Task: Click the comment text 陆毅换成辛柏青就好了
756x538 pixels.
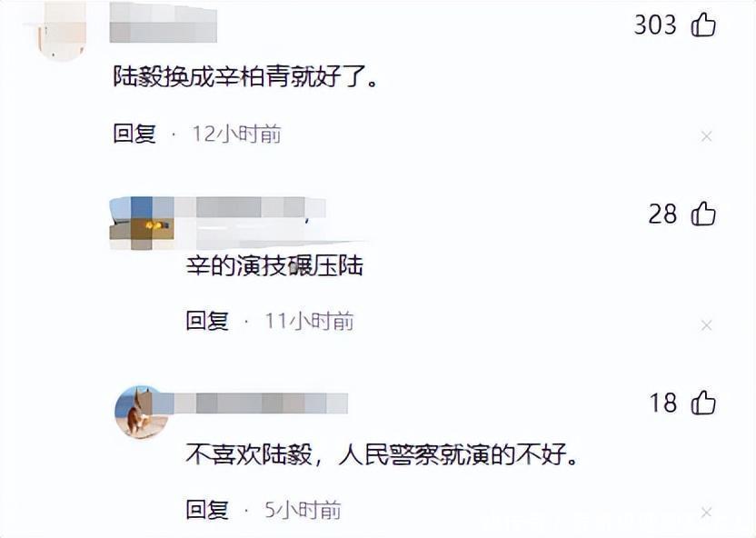Action: 245,76
